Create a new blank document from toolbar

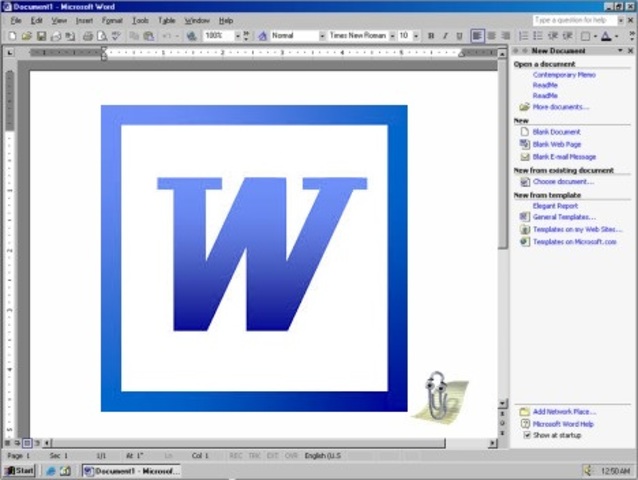pos(12,36)
